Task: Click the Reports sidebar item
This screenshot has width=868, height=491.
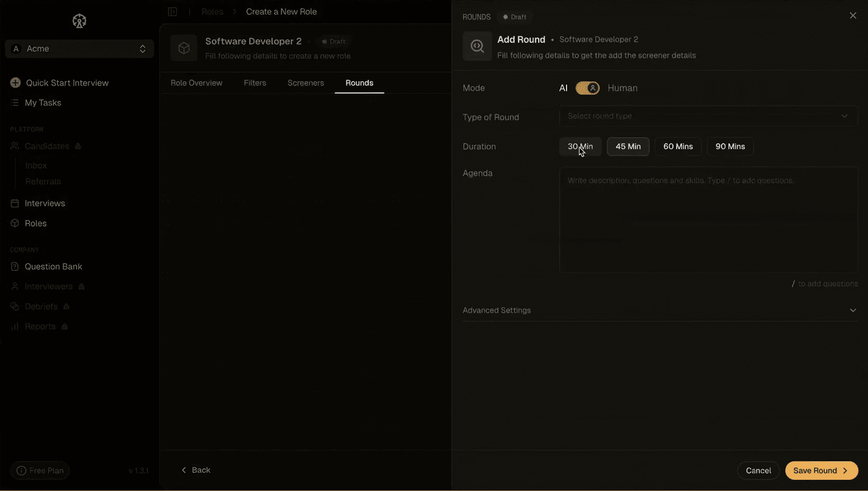Action: tap(40, 326)
